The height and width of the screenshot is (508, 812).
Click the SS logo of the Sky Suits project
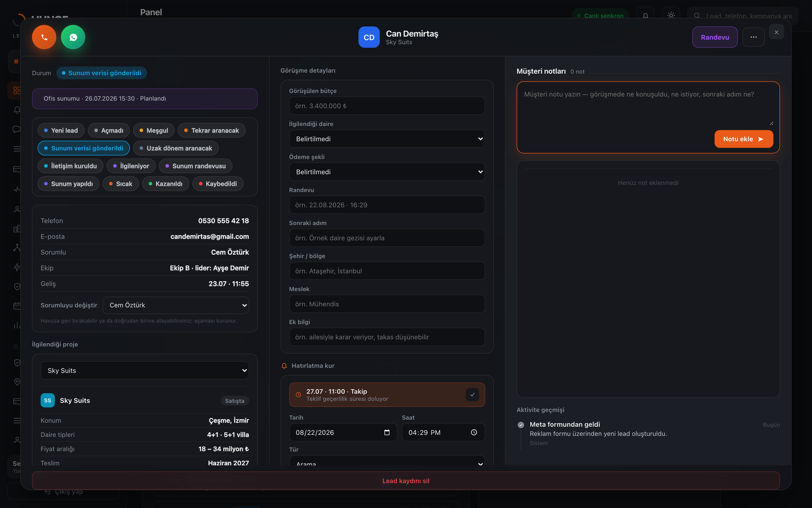click(48, 401)
